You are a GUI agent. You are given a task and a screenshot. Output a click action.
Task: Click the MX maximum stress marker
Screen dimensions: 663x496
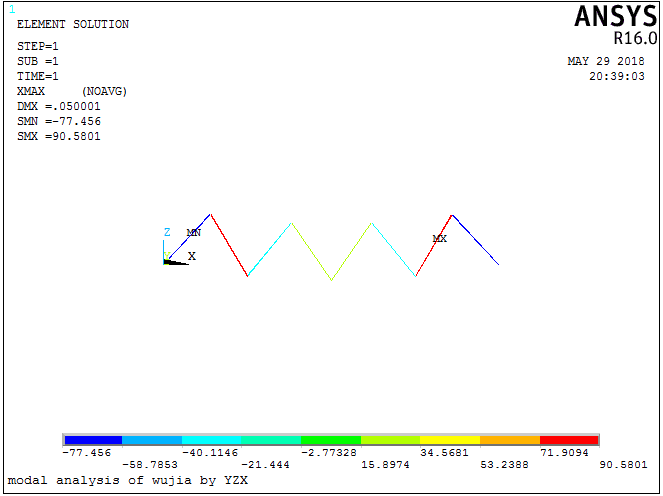[x=439, y=239]
